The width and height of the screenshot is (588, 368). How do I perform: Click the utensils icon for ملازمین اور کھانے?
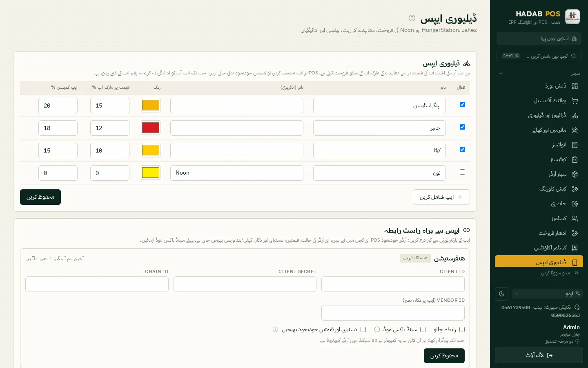point(575,130)
